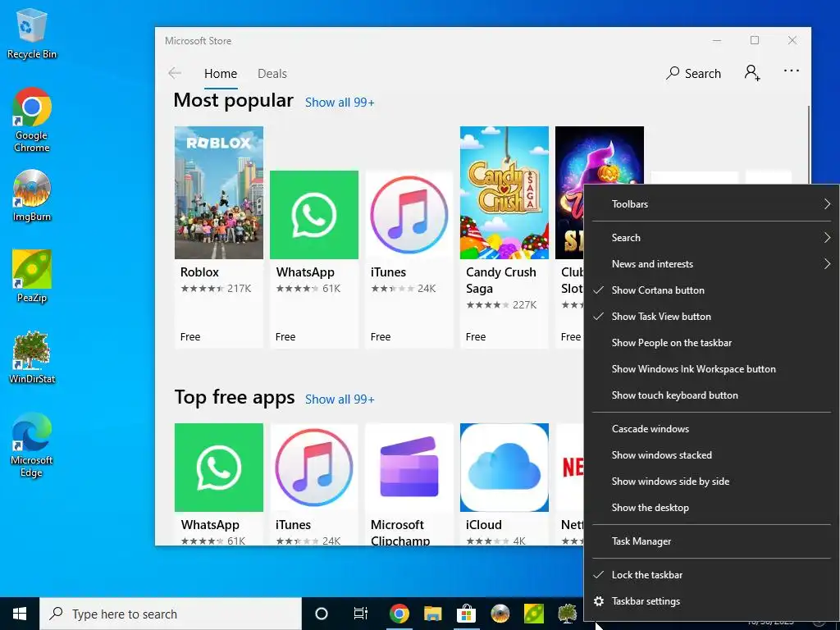Open Task Manager from the context menu

pyautogui.click(x=711, y=541)
